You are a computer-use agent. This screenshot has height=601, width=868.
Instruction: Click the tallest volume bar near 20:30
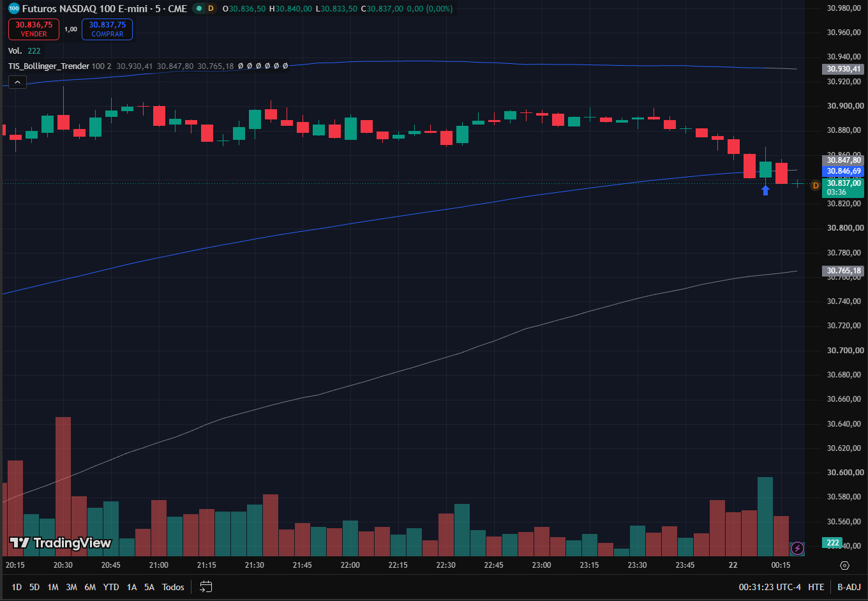(x=63, y=486)
